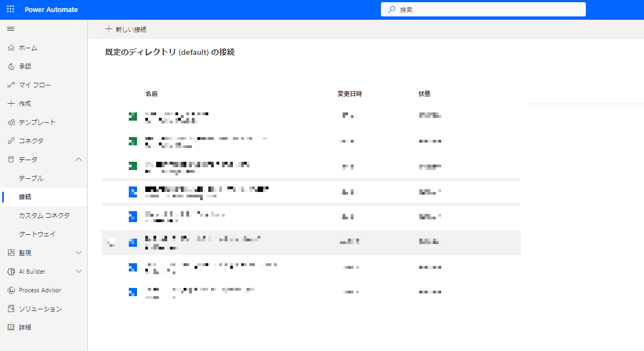Switch to the 接続 page in sidebar
The image size is (644, 351).
[26, 196]
